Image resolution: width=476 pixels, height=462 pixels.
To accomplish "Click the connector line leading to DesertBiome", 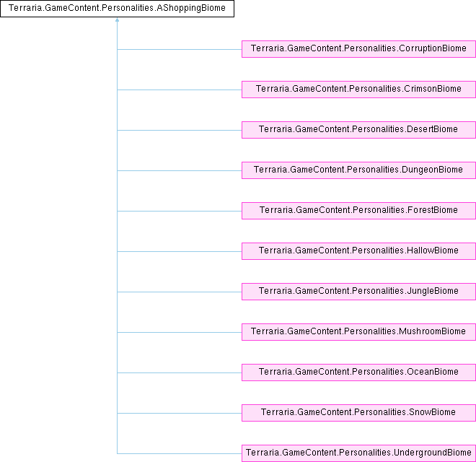I will point(179,130).
